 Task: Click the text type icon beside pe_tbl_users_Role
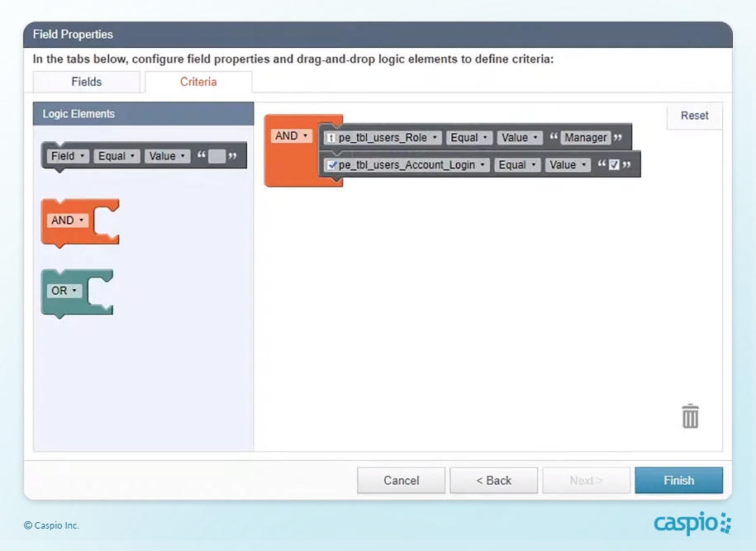coord(330,138)
